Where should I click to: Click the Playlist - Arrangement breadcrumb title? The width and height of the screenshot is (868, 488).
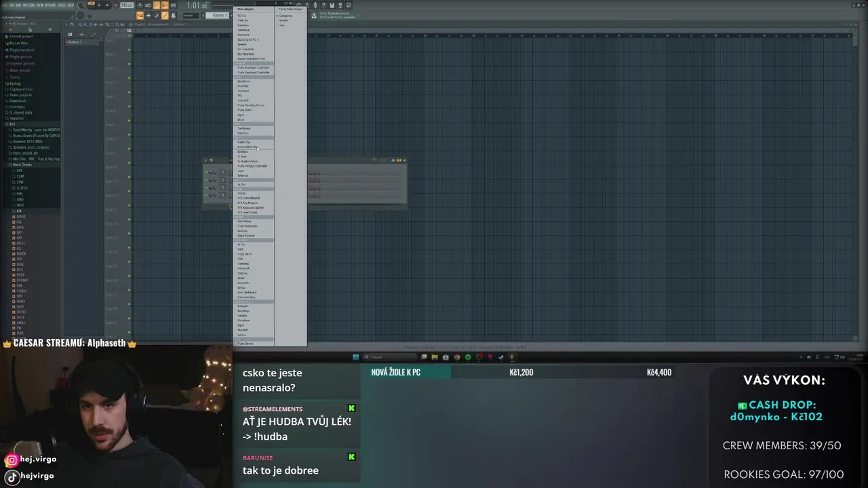click(151, 24)
